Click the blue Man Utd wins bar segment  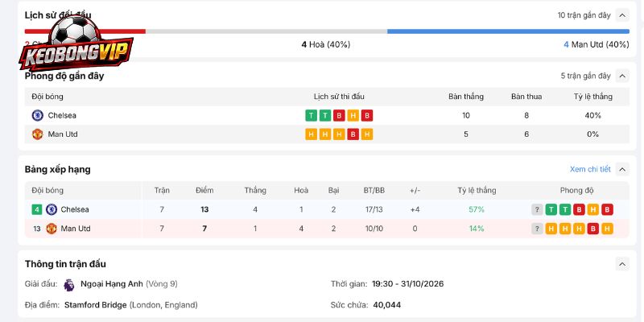point(508,31)
